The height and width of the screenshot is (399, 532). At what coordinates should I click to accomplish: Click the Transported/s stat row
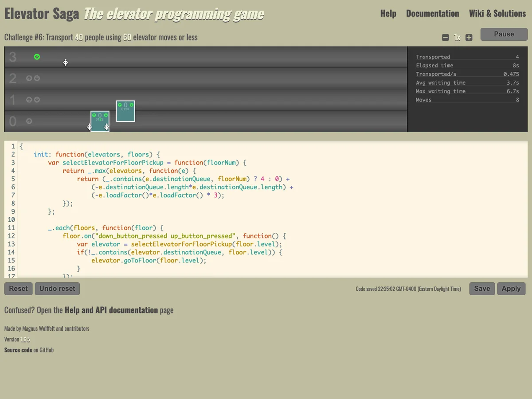point(467,74)
